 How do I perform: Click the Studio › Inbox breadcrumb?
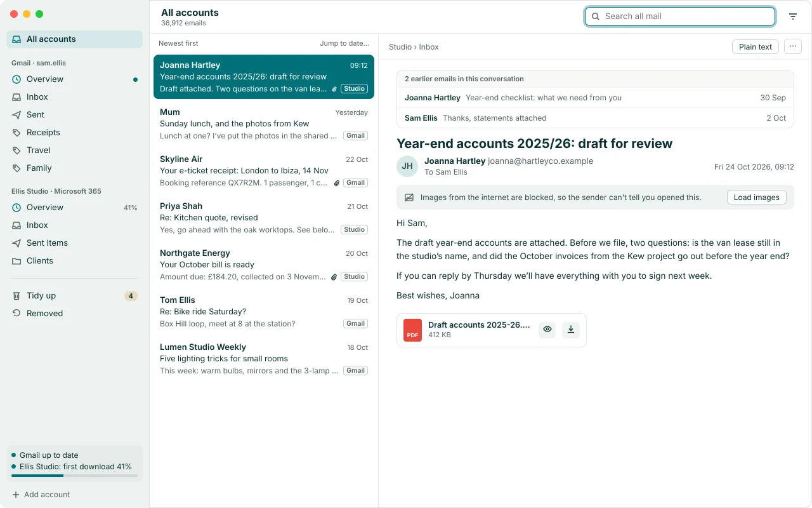tap(414, 47)
